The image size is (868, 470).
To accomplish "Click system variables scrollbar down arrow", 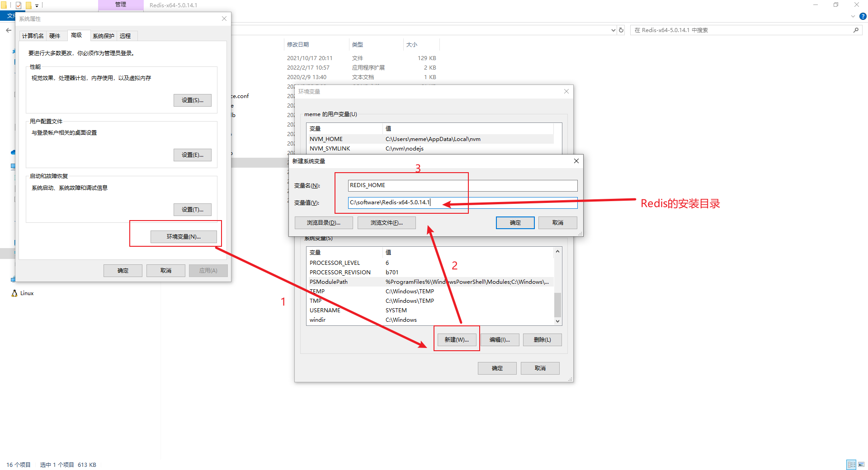I will click(x=558, y=321).
